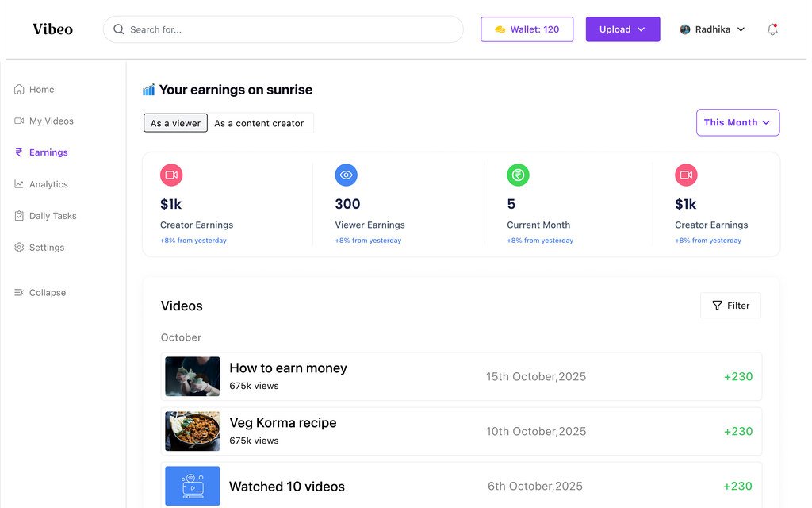Open My Videos in sidebar
This screenshot has height=508, width=812.
pyautogui.click(x=44, y=121)
